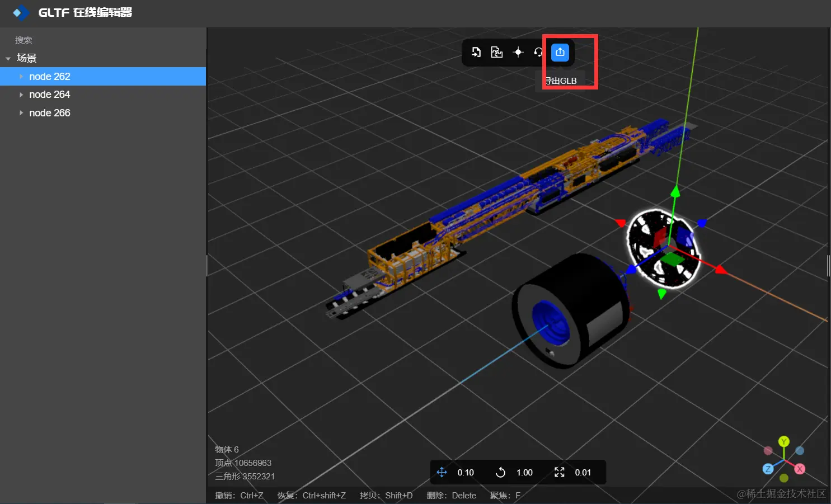The image size is (831, 504).
Task: Expand node 264 in scene tree
Action: pyautogui.click(x=21, y=95)
